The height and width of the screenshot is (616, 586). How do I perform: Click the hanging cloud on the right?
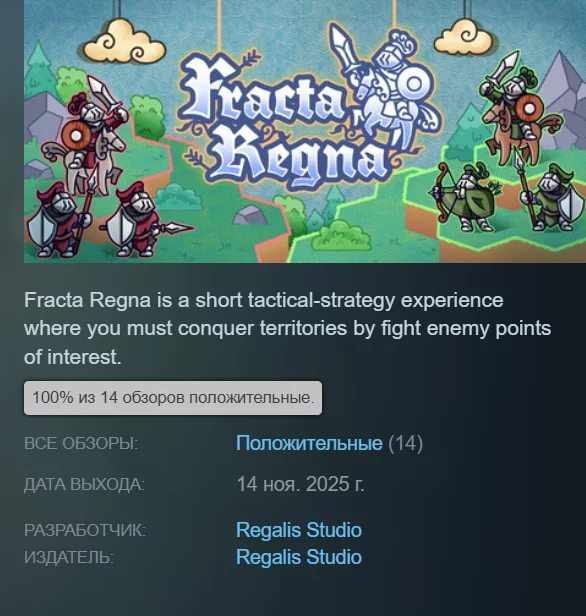[463, 37]
